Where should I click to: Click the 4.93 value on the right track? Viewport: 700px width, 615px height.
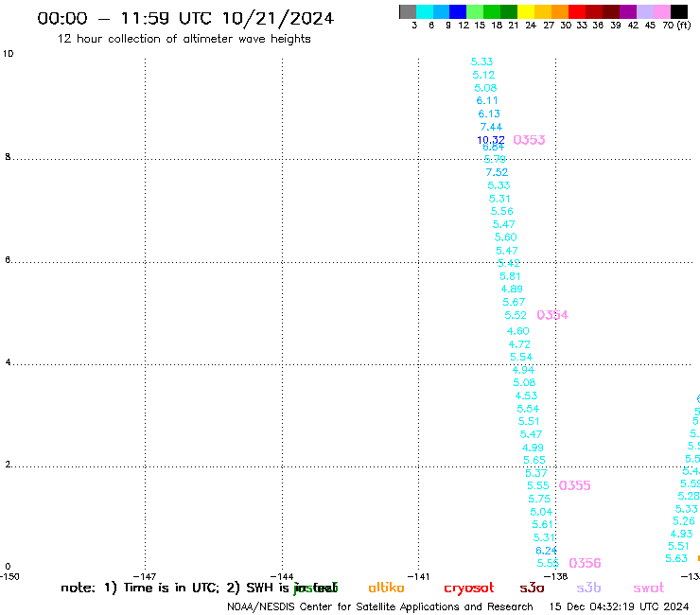(x=682, y=534)
